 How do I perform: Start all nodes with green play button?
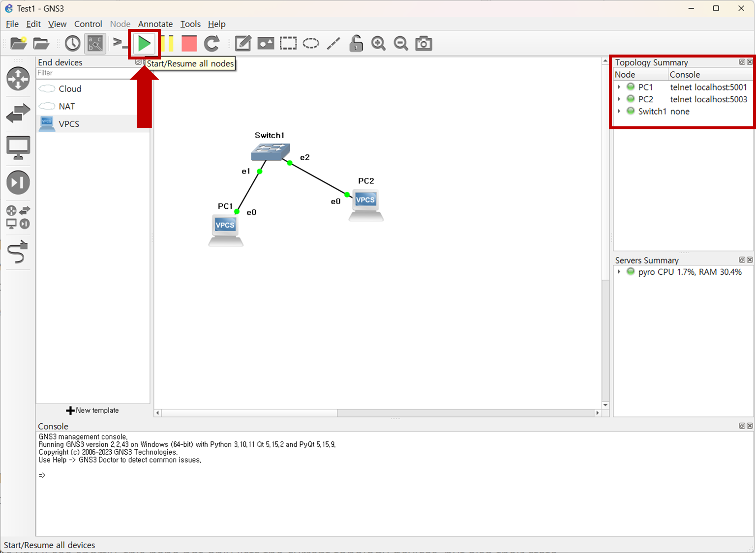(x=144, y=44)
